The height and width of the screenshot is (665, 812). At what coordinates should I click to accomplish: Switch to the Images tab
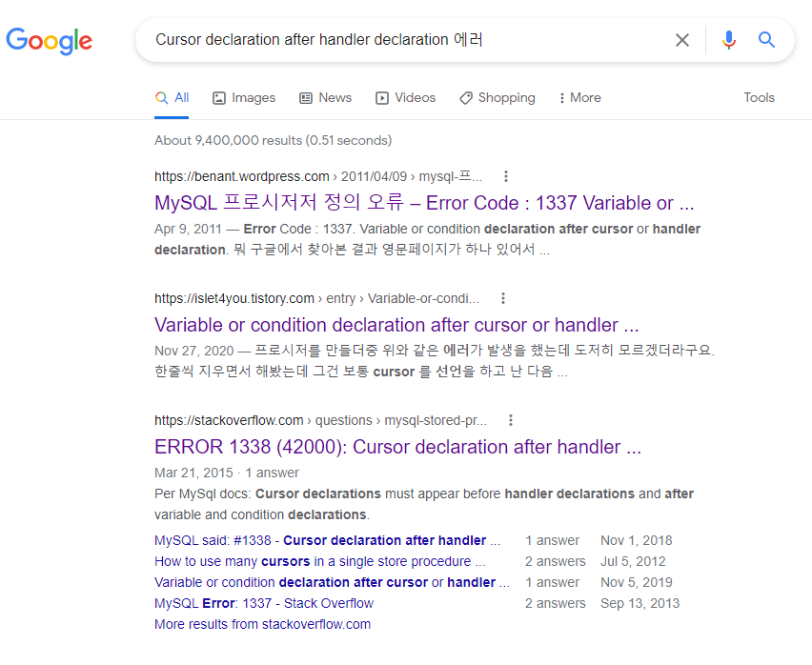(244, 98)
